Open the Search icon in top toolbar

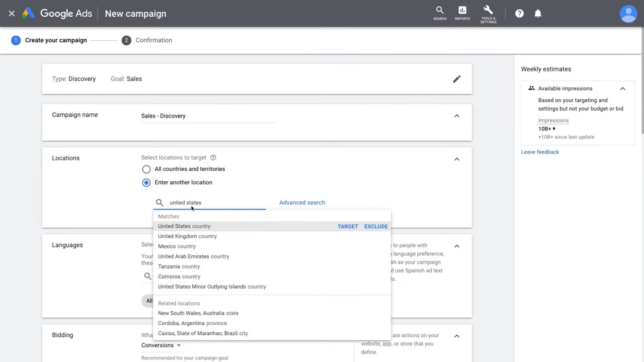(x=439, y=13)
